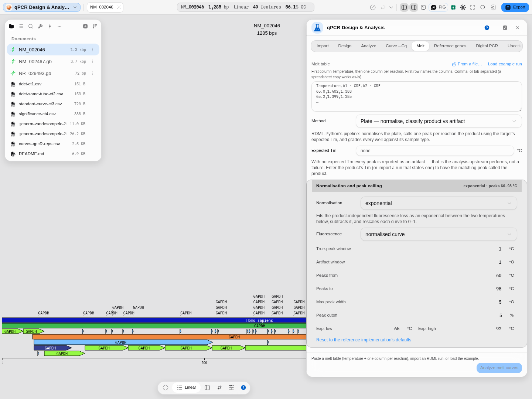Click Reset to the reference implementation's defaults
The width and height of the screenshot is (532, 399).
[x=364, y=340]
